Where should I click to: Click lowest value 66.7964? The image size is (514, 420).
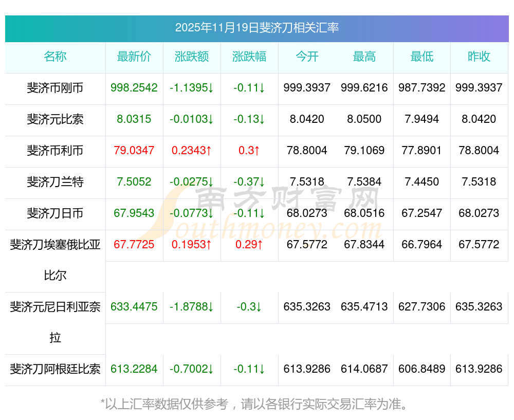point(422,245)
